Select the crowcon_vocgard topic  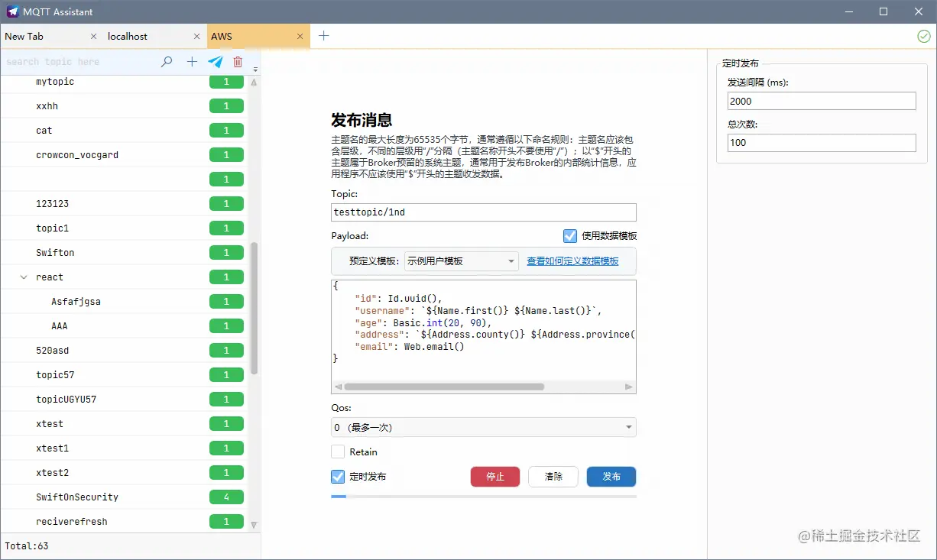click(x=125, y=155)
